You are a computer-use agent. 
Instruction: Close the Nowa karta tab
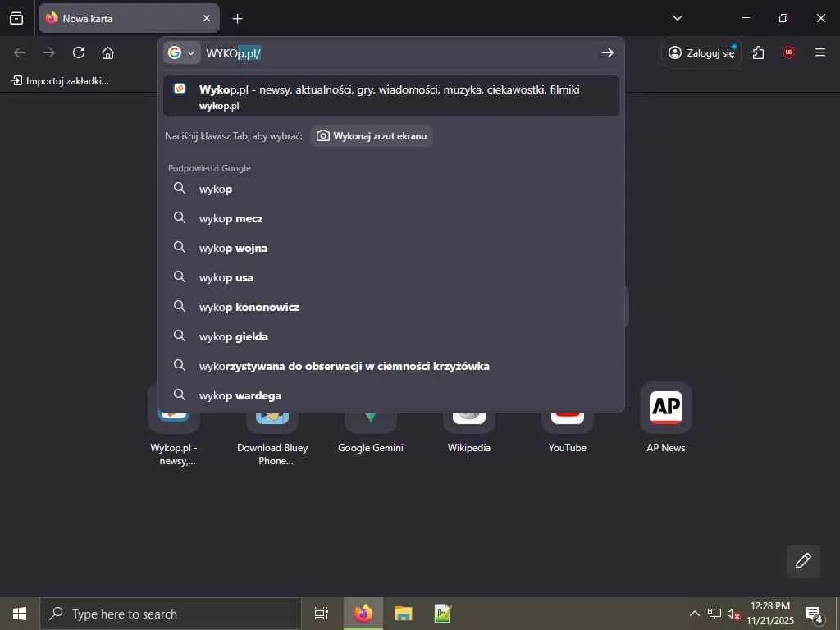coord(206,18)
